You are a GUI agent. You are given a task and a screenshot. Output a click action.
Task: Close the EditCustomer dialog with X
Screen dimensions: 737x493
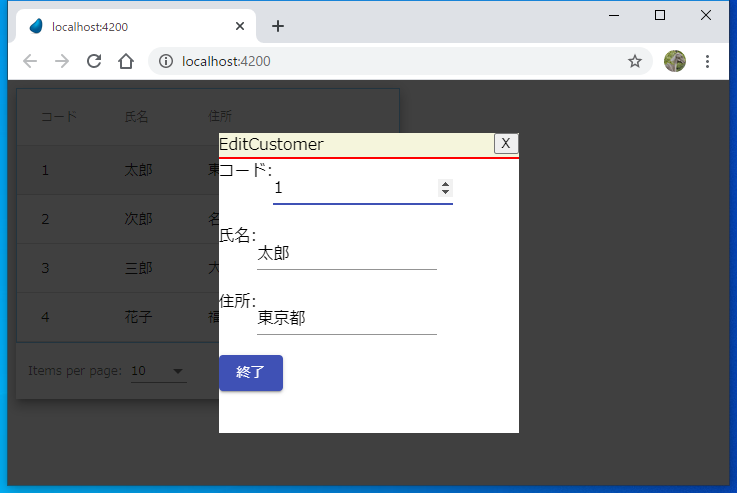tap(506, 144)
